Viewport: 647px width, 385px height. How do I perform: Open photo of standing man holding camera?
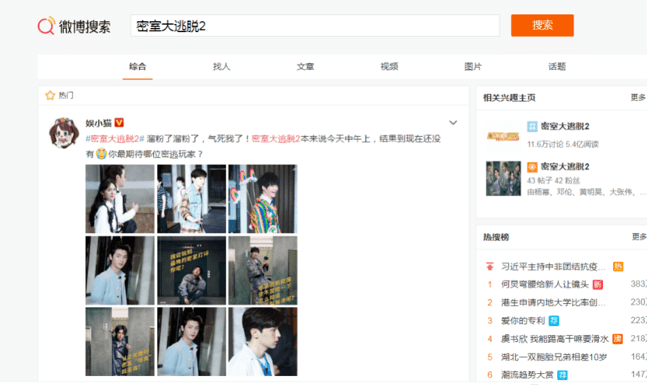tap(263, 270)
